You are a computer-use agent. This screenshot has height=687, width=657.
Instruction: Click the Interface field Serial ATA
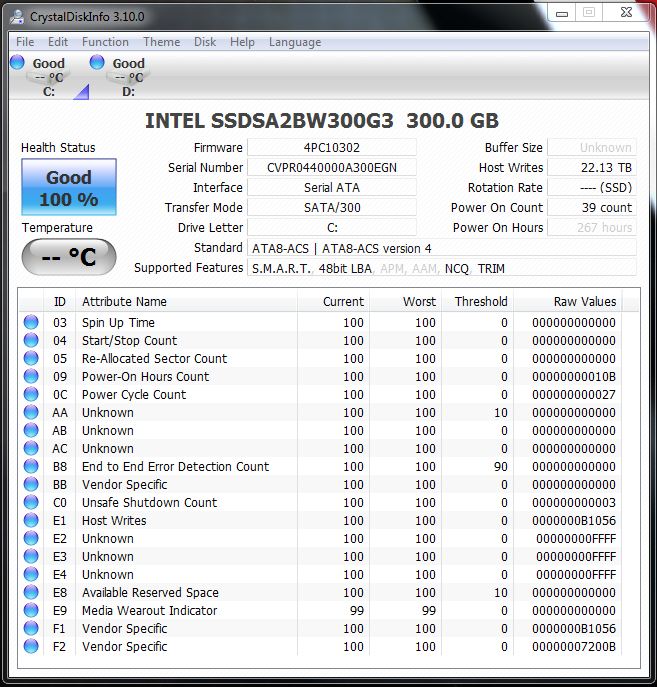click(x=332, y=188)
